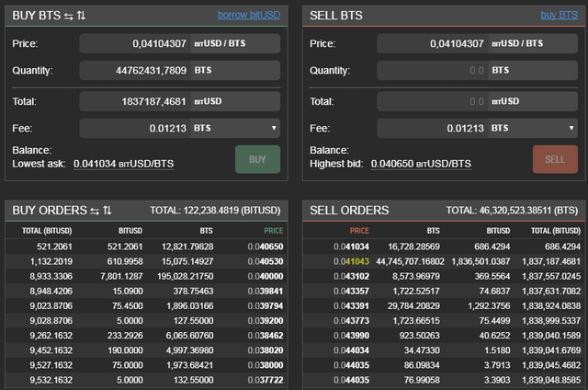Click the vertical flip arrows beside BUY ORDERS
The height and width of the screenshot is (390, 588).
(107, 211)
